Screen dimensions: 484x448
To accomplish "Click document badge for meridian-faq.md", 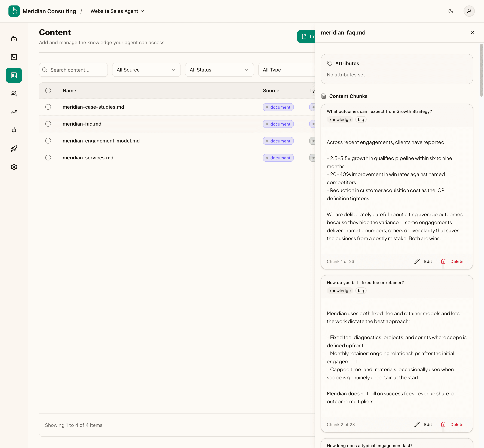I will (x=278, y=124).
